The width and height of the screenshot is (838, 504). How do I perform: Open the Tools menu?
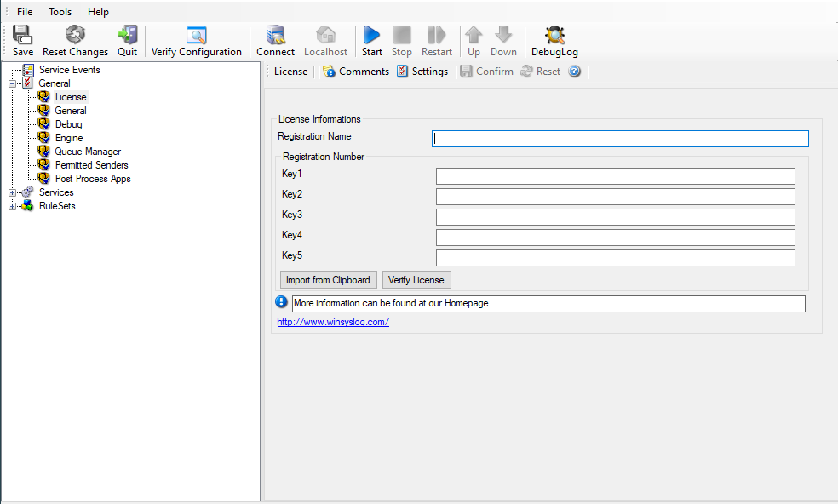60,12
